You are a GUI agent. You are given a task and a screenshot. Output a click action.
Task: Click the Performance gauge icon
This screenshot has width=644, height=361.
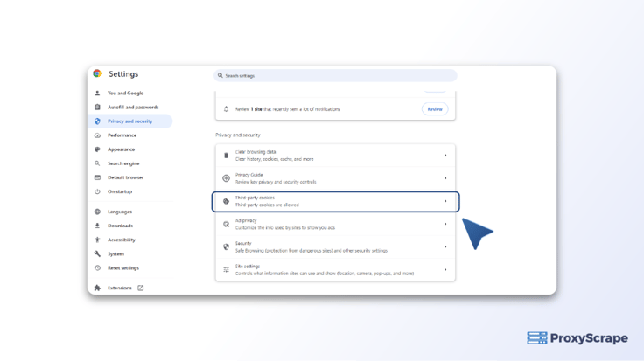[x=97, y=135]
